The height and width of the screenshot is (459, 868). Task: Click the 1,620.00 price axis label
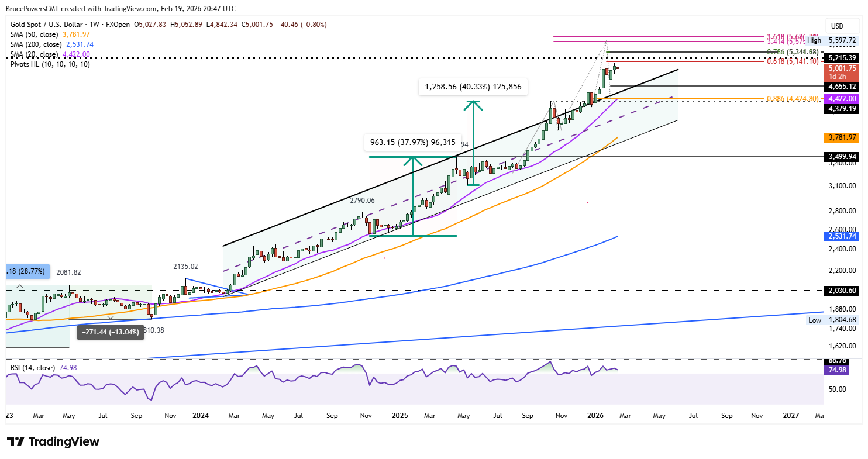842,346
